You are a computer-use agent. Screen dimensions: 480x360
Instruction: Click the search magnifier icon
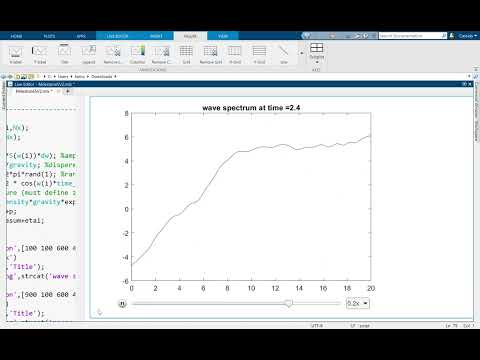[444, 36]
